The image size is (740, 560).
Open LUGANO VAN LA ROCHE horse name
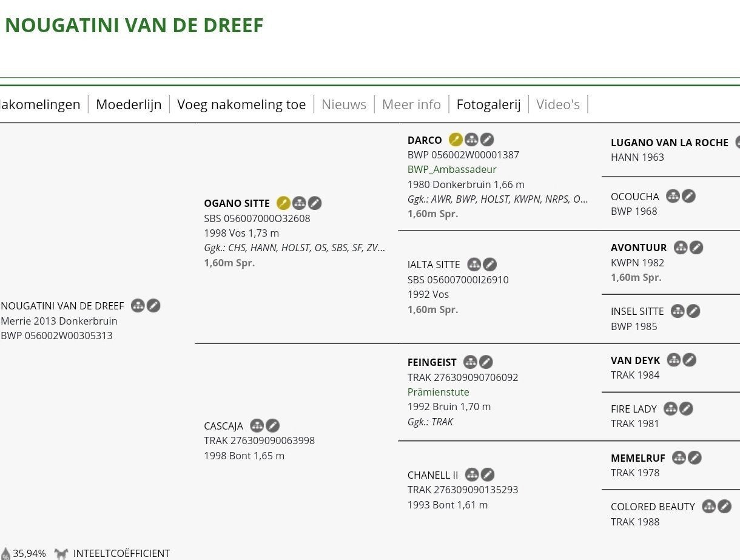[670, 143]
